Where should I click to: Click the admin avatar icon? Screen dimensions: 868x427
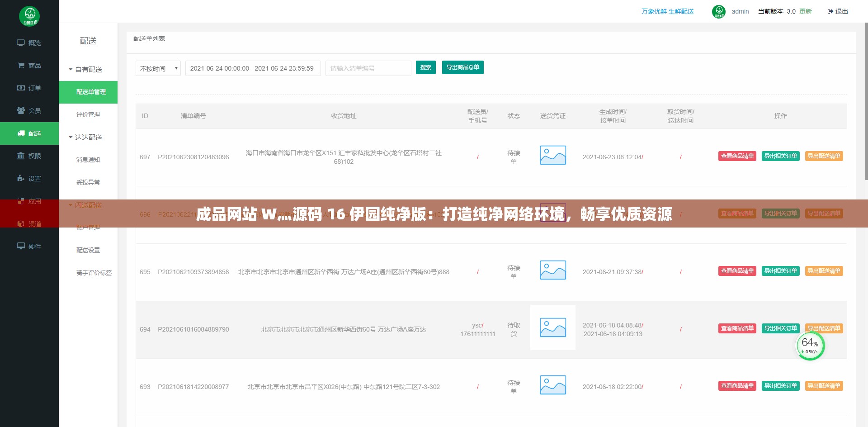click(x=719, y=12)
